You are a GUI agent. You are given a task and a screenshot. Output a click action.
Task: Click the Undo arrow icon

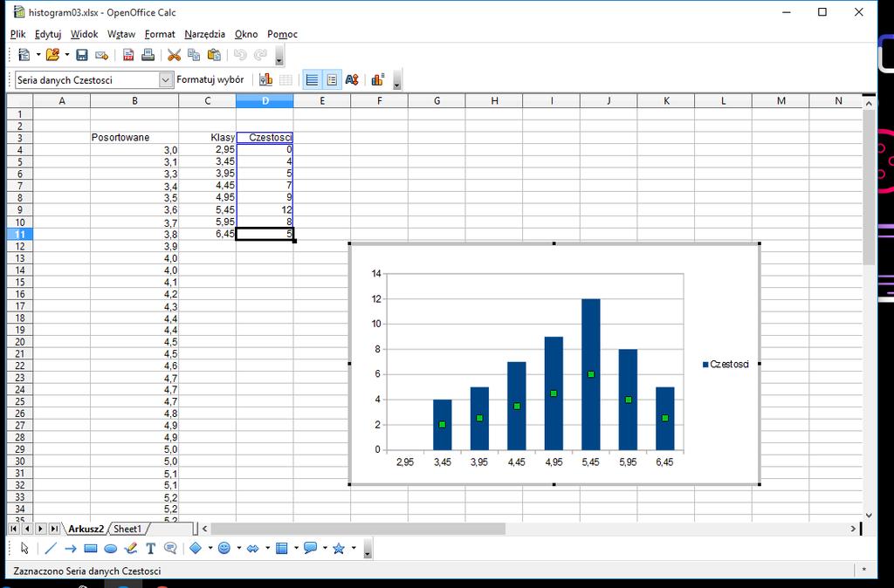[x=240, y=55]
